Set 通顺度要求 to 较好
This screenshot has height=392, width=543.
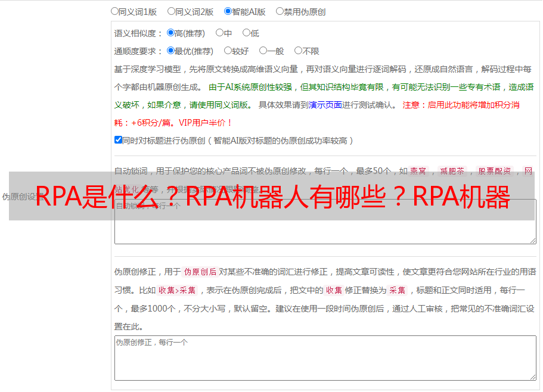(x=228, y=51)
